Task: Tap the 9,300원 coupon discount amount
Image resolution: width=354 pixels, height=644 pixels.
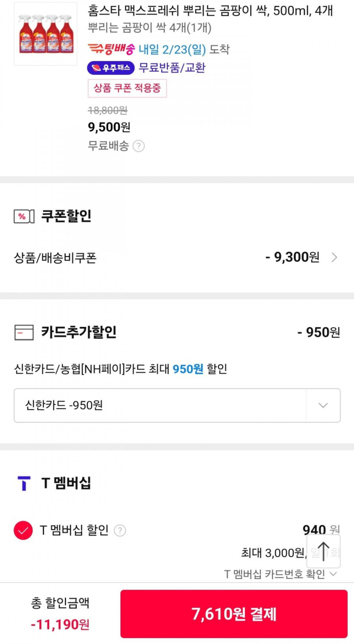Action: (x=293, y=257)
